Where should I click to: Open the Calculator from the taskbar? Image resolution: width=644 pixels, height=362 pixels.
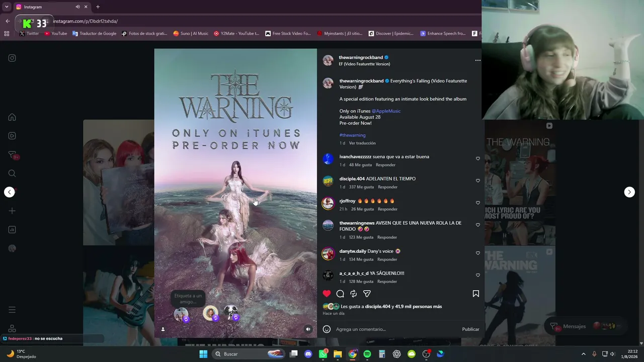point(382,354)
